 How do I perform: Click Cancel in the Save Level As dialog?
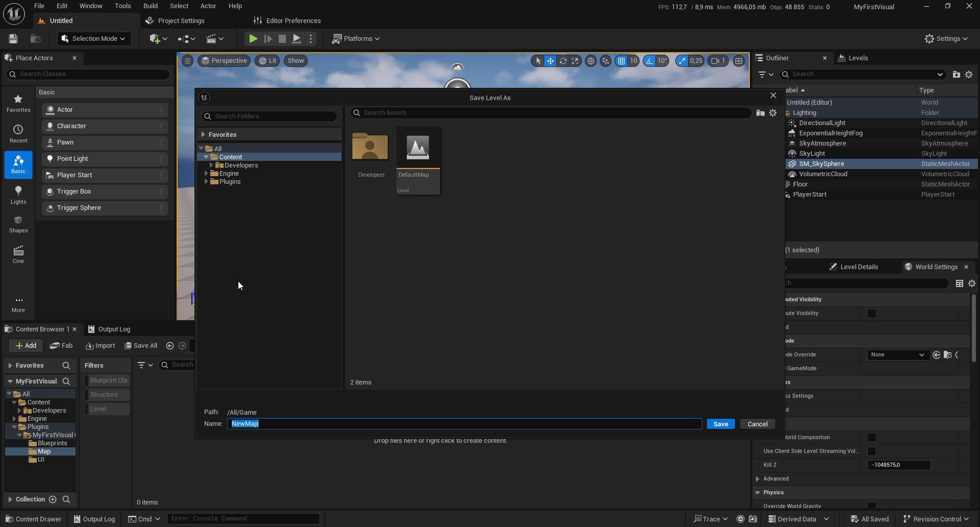coord(757,424)
